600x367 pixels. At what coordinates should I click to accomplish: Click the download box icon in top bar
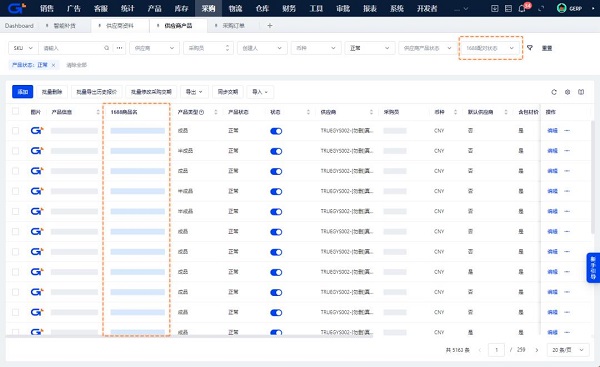tap(494, 8)
